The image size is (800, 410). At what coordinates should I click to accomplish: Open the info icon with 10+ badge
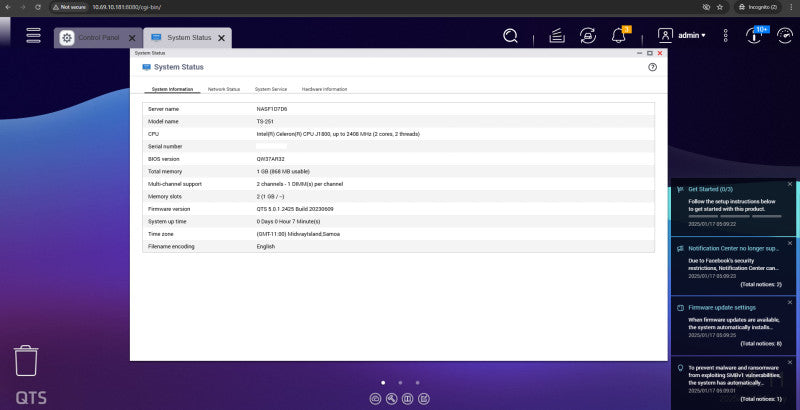coord(754,36)
